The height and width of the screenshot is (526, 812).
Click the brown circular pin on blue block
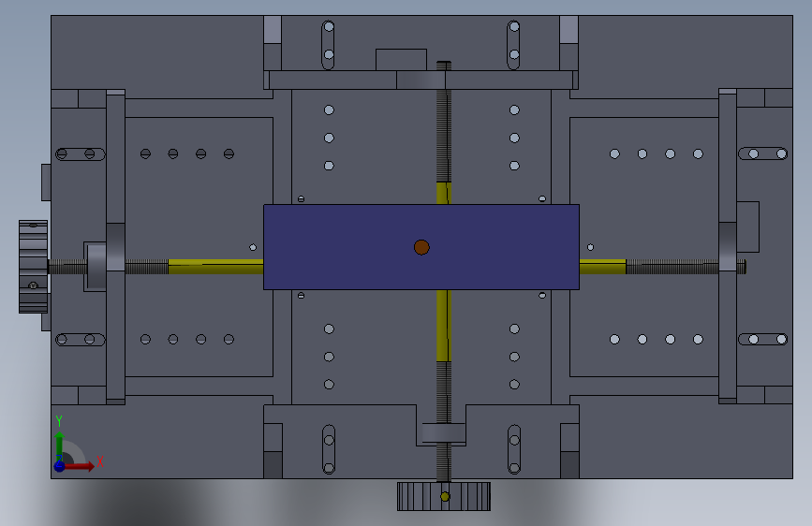pyautogui.click(x=421, y=247)
